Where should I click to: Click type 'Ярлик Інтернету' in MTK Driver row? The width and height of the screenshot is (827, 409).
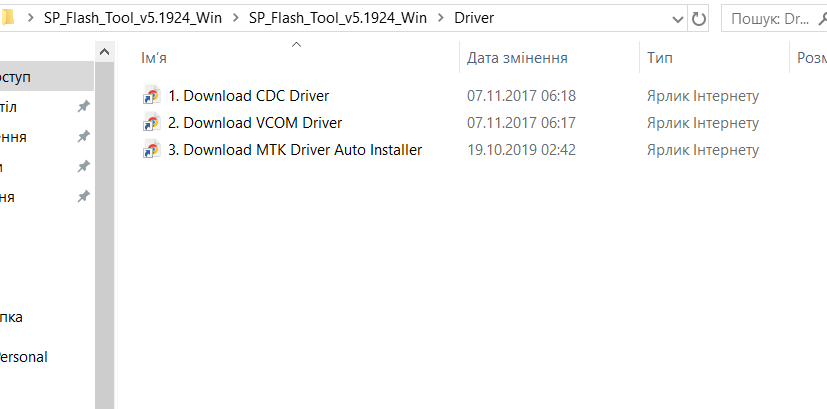703,150
